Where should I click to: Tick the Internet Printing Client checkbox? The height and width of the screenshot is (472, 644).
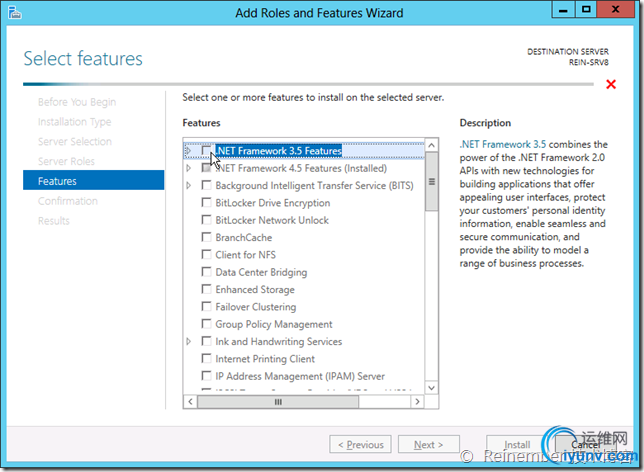206,359
